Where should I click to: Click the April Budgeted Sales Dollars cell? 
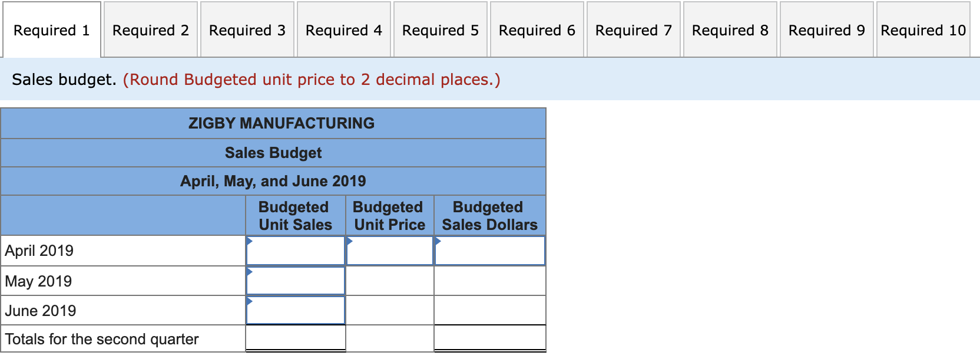(489, 251)
